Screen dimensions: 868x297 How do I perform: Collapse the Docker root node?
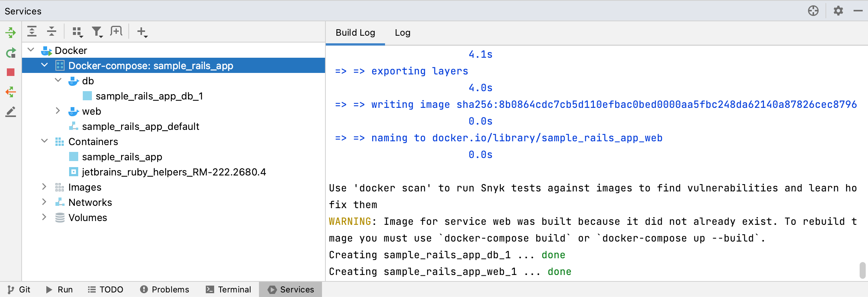(31, 50)
